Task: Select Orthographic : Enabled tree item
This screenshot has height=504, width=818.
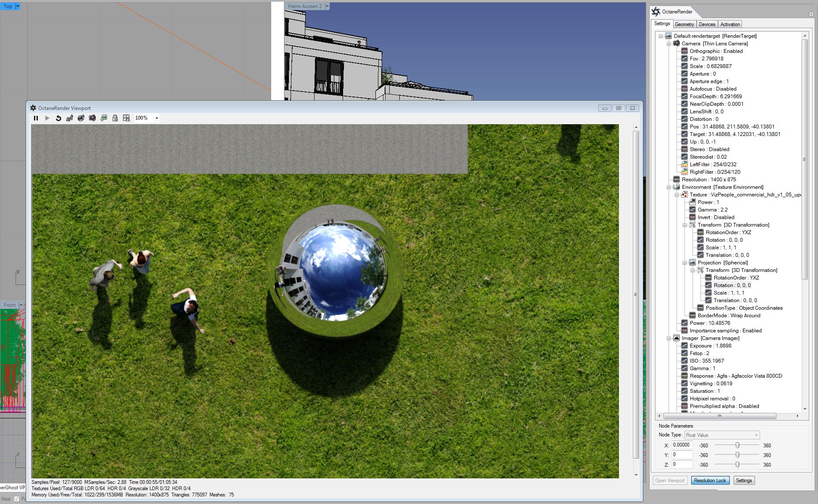Action: [x=716, y=51]
